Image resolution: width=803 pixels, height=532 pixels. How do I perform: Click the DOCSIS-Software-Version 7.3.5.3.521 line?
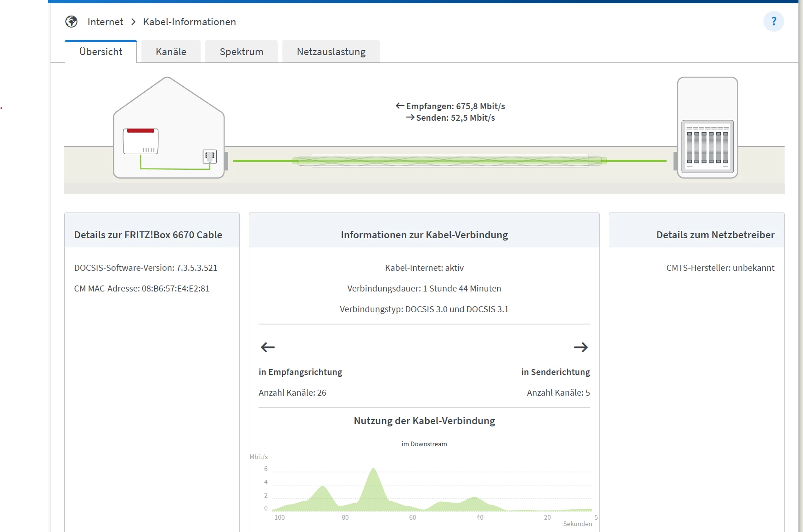point(146,268)
